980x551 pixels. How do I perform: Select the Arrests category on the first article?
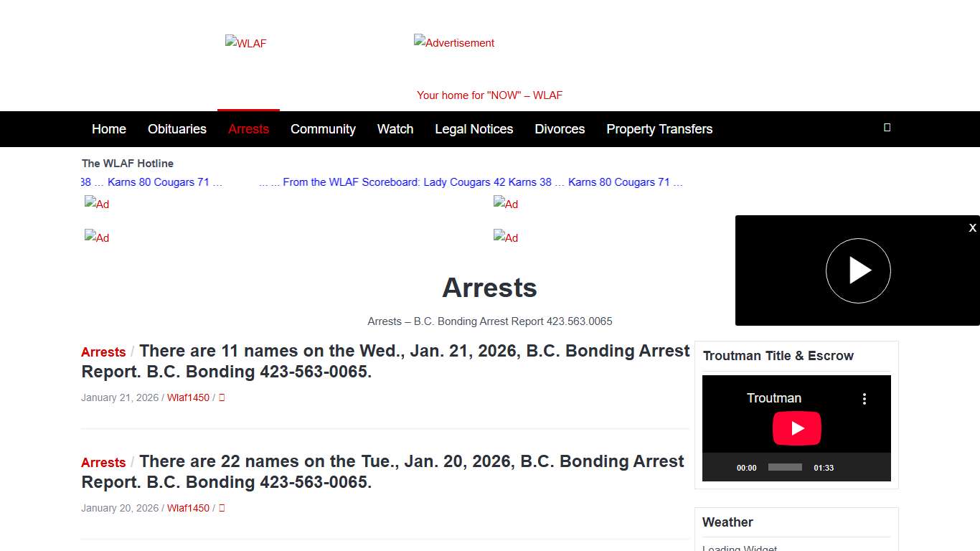[x=103, y=352]
